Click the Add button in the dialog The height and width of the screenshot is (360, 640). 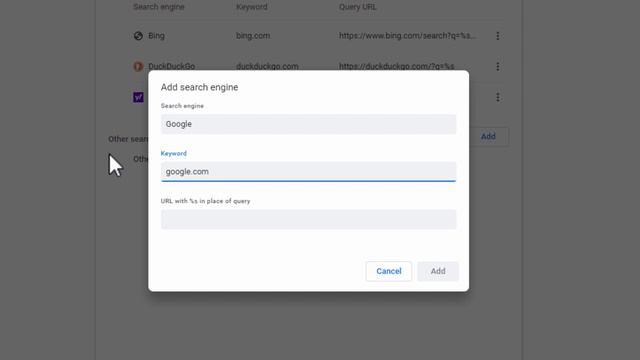tap(438, 271)
